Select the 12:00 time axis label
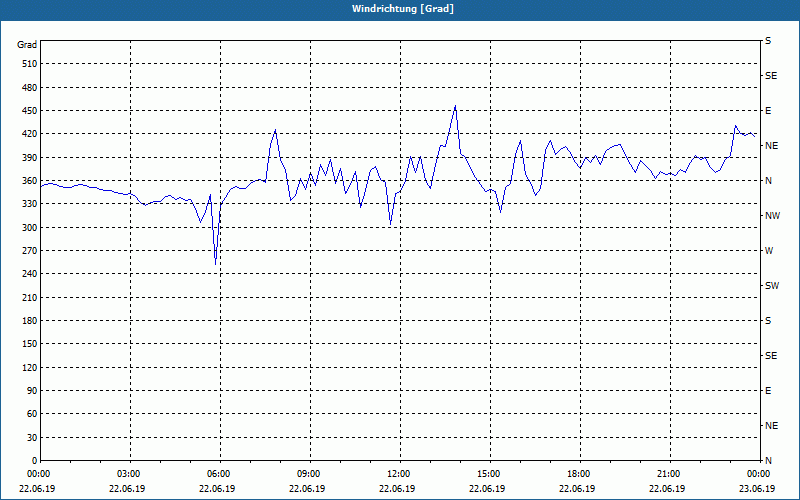This screenshot has width=800, height=500. tap(401, 474)
